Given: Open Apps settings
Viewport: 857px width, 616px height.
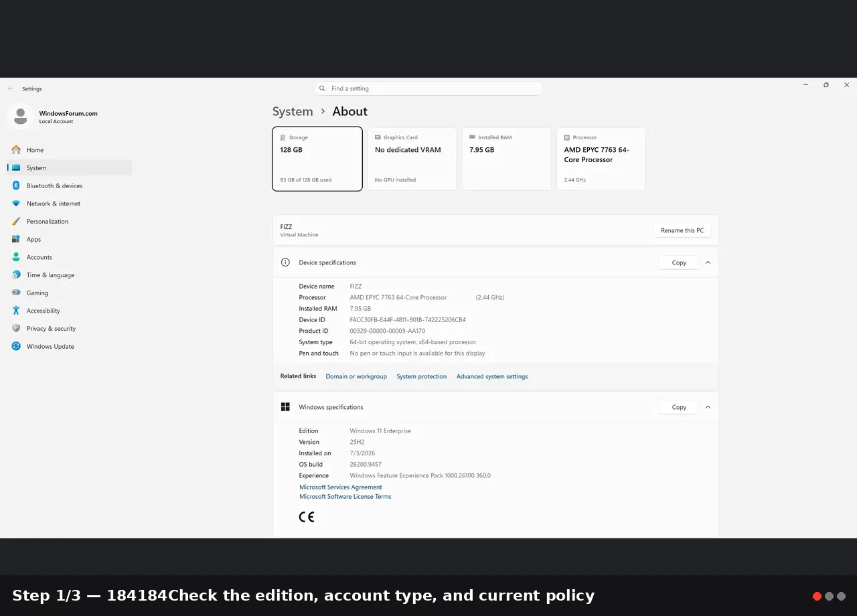Looking at the screenshot, I should (x=70, y=239).
